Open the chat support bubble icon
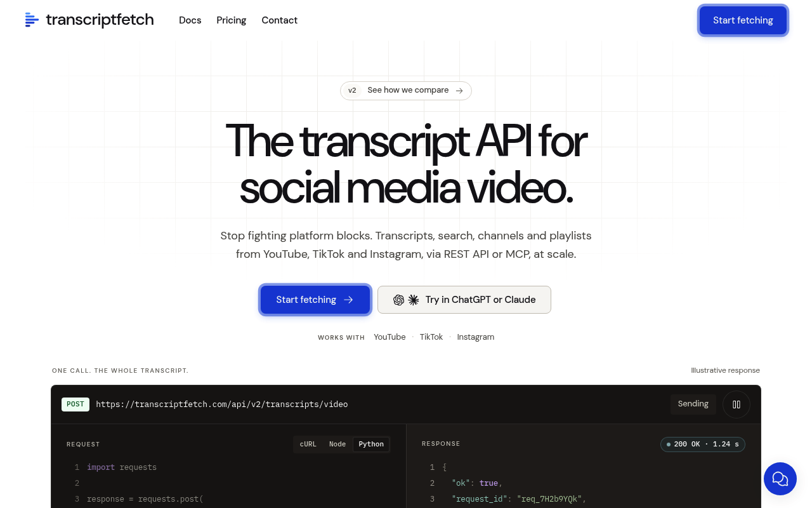This screenshot has height=508, width=812. point(780,479)
